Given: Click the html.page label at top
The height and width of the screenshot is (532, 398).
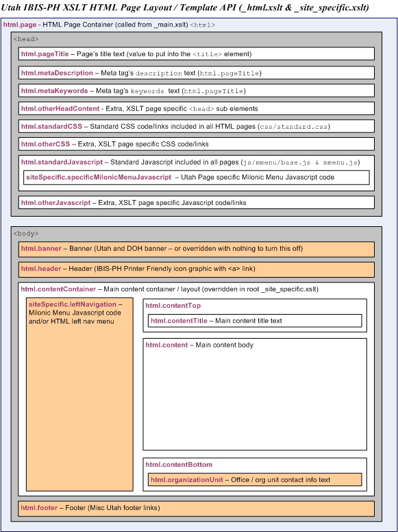Looking at the screenshot, I should point(20,25).
